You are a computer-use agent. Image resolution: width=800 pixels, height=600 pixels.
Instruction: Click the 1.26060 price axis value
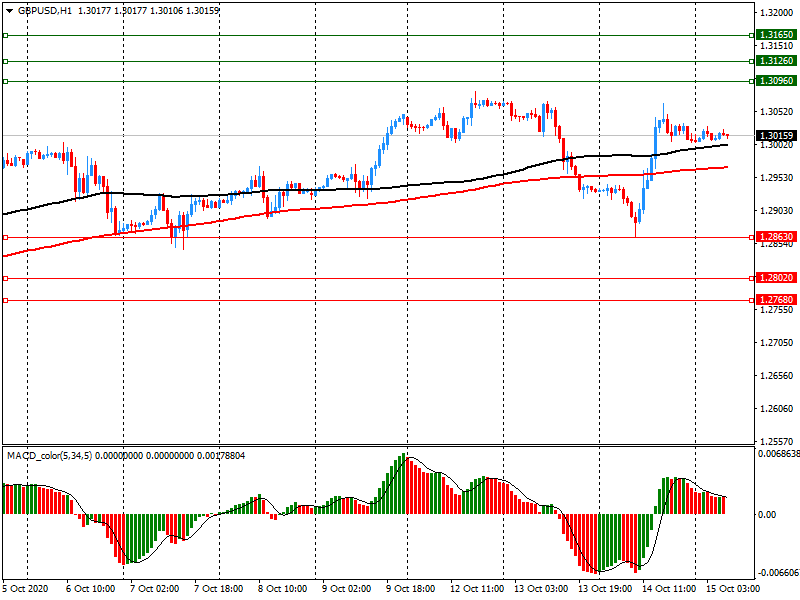point(776,409)
